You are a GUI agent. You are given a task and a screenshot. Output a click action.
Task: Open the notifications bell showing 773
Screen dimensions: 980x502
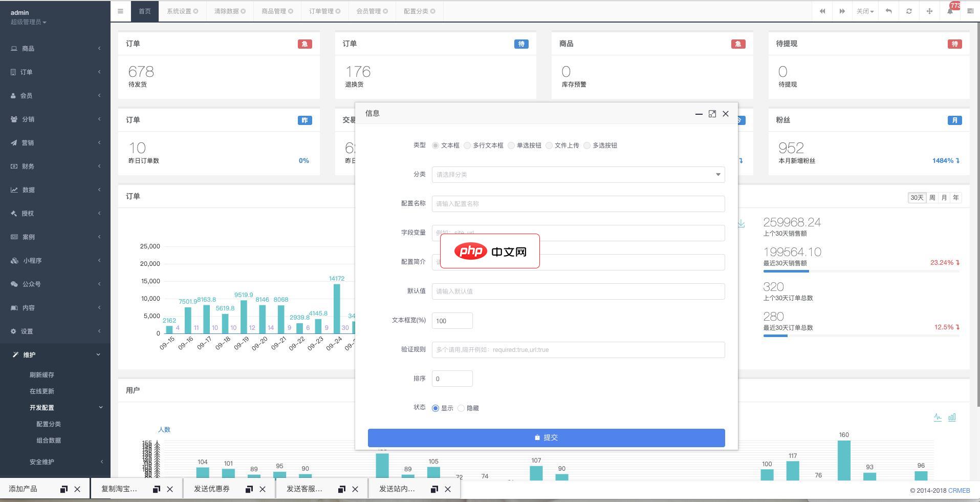[x=950, y=11]
